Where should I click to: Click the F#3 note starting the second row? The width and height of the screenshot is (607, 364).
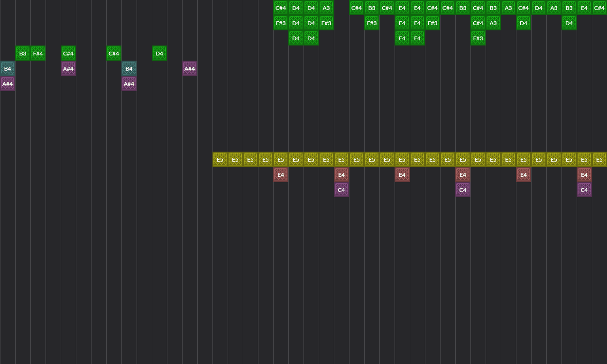tap(280, 23)
